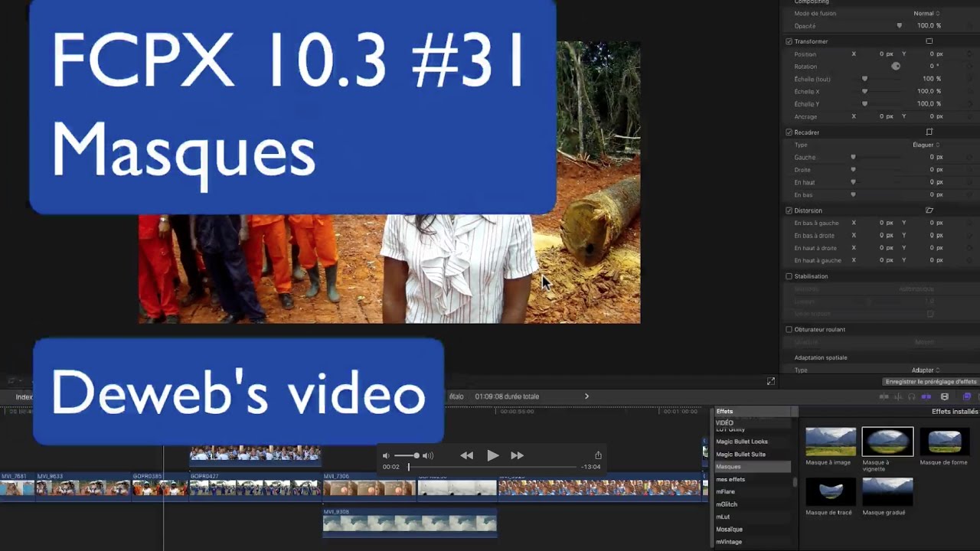The width and height of the screenshot is (980, 551).
Task: Toggle the Recadrer checkbox
Action: [x=789, y=132]
